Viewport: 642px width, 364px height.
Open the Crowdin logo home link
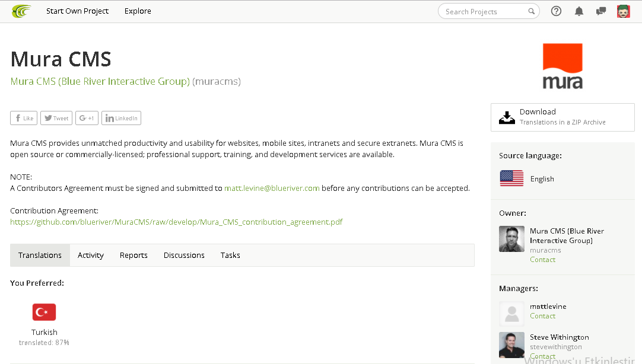[21, 11]
